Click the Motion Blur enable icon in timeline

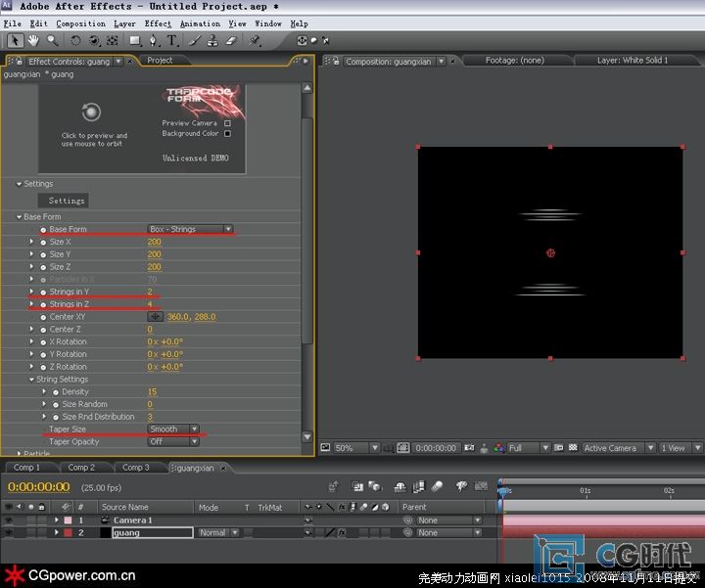(x=438, y=486)
